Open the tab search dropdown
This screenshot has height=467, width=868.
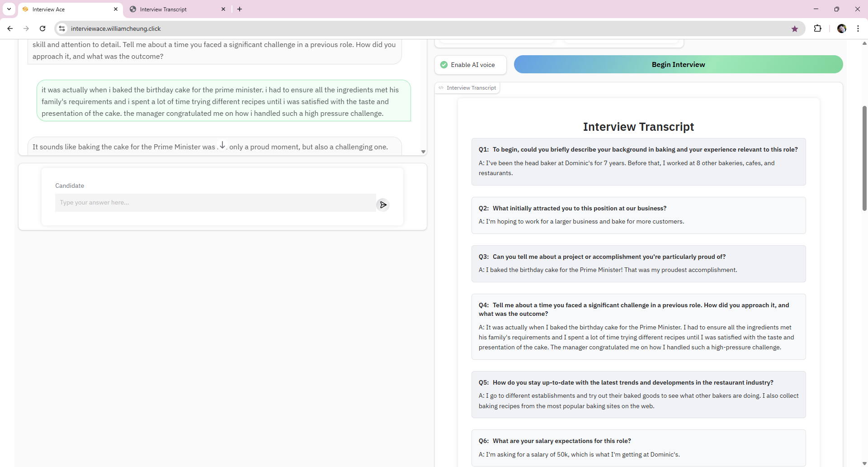pos(9,9)
